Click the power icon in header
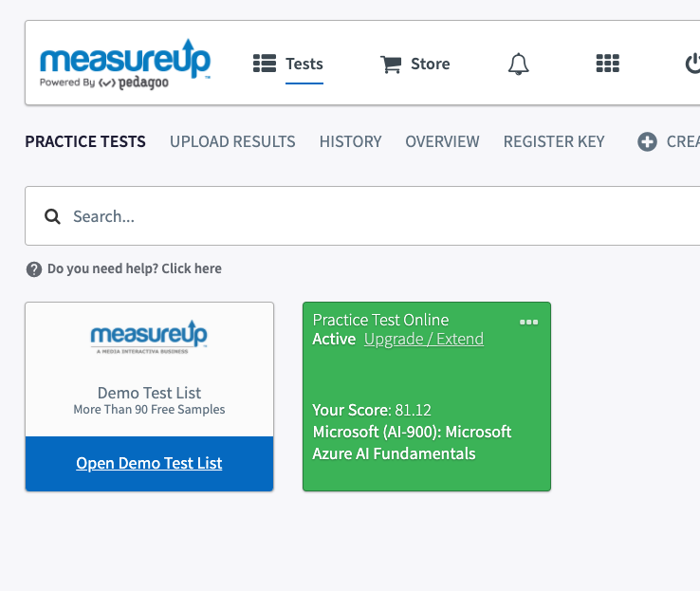The width and height of the screenshot is (700, 591). point(692,64)
